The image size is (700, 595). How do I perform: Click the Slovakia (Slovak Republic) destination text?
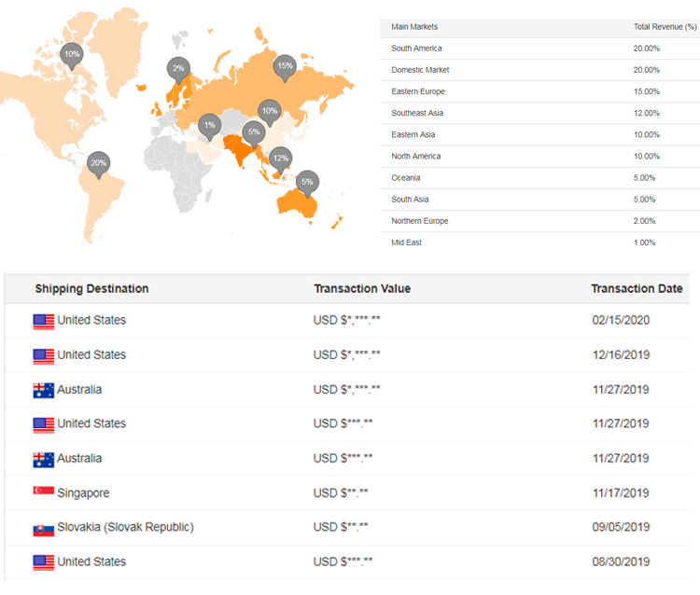click(x=125, y=527)
